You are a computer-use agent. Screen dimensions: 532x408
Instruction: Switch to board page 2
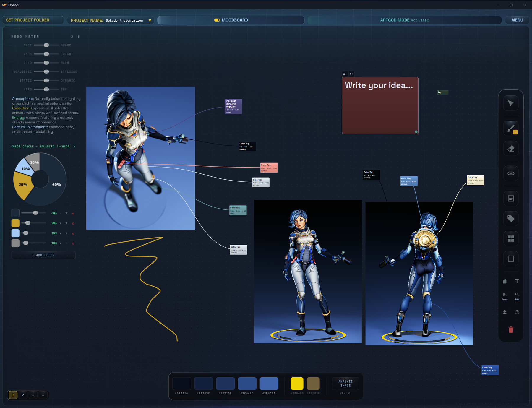coord(23,395)
